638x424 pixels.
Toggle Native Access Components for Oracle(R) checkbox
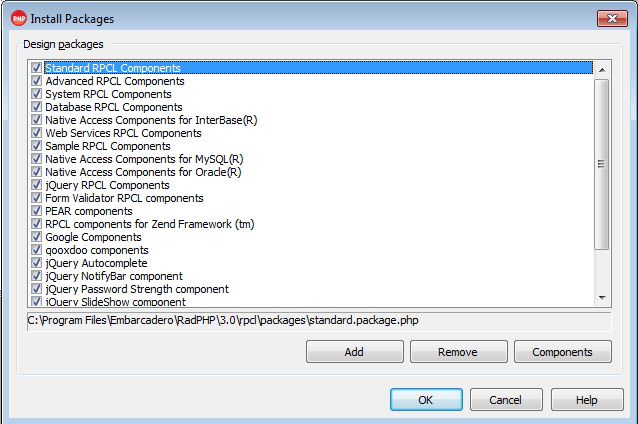(36, 172)
